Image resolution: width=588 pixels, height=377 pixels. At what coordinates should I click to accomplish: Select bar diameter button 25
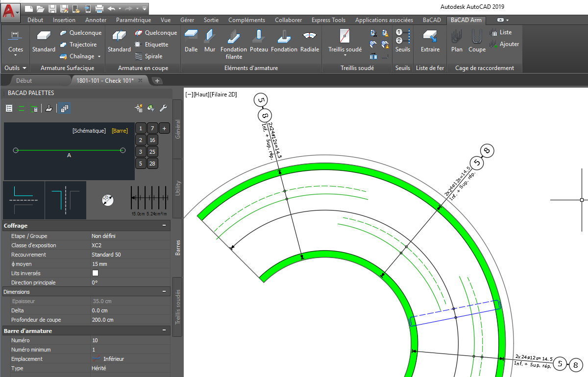point(152,152)
